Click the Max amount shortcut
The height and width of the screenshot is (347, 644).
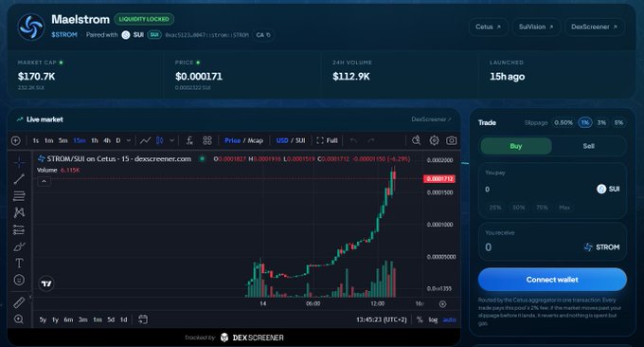(564, 208)
